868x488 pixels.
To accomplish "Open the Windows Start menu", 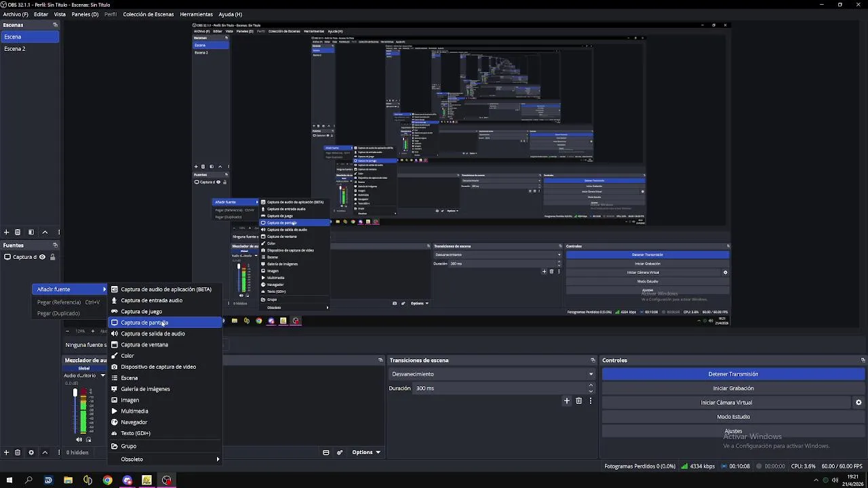I will (9, 480).
